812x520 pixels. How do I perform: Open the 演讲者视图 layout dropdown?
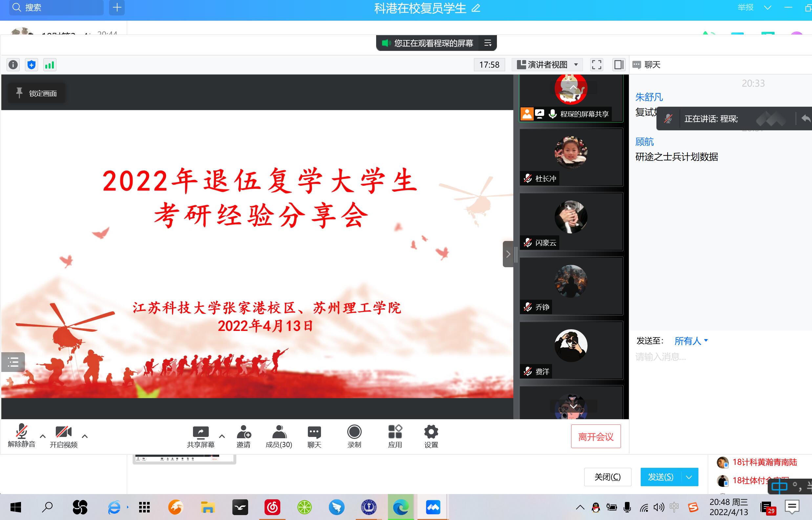(x=547, y=64)
